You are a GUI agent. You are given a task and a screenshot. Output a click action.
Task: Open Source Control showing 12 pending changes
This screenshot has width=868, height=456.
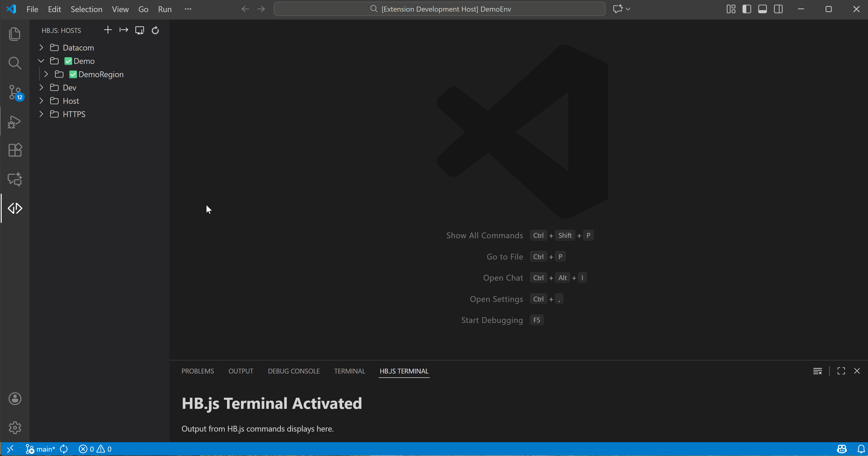pyautogui.click(x=15, y=92)
